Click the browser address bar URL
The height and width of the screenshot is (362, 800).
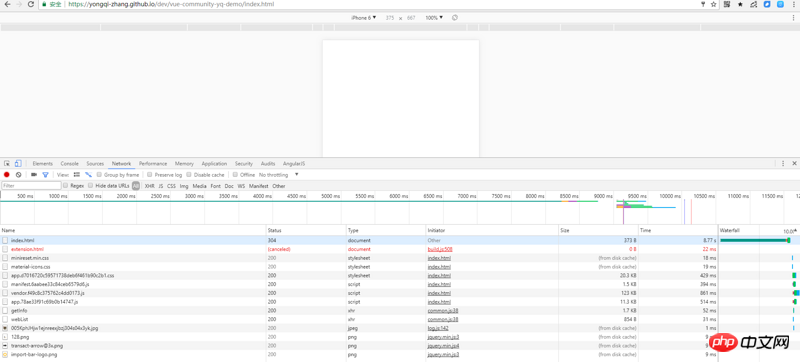171,4
